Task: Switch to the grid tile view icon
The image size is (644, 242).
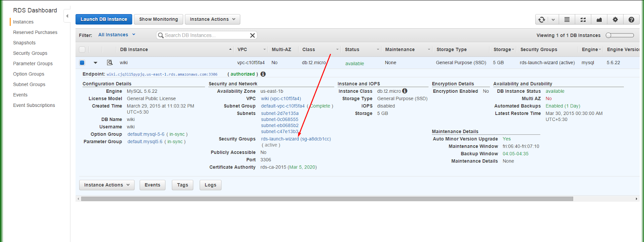Action: tap(583, 19)
